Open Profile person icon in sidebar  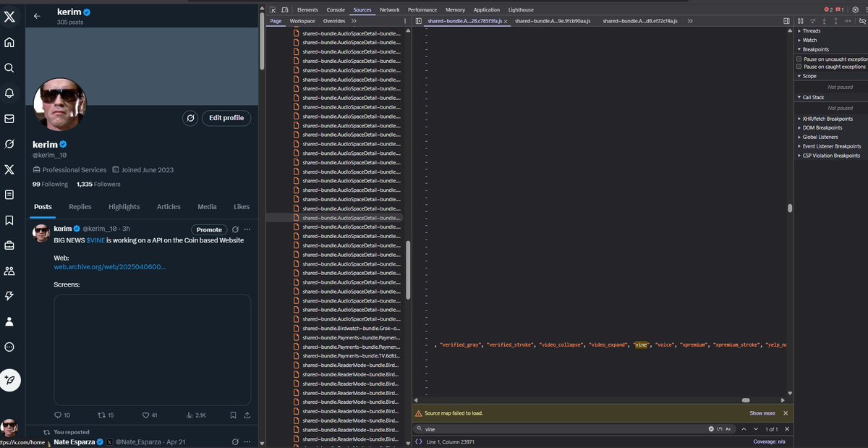coord(9,321)
